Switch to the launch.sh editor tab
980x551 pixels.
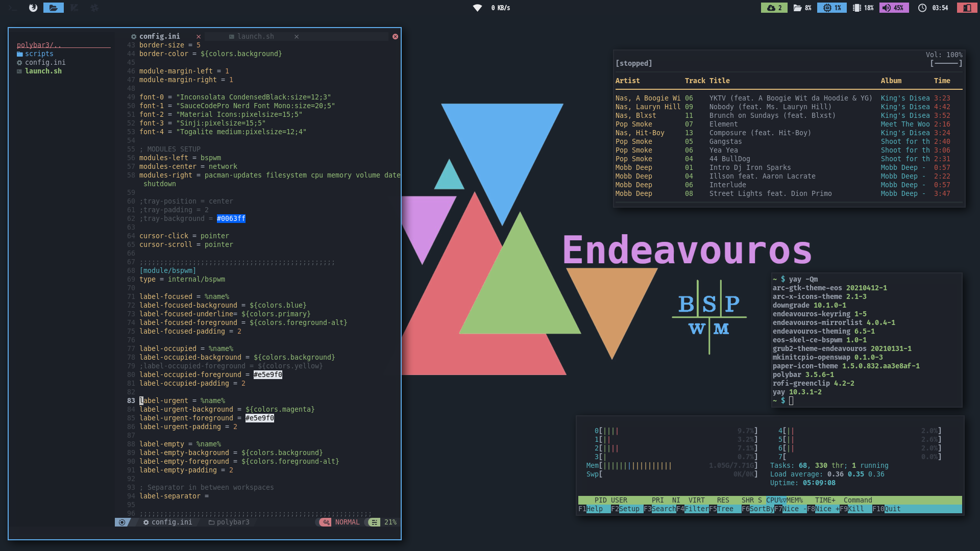(255, 36)
